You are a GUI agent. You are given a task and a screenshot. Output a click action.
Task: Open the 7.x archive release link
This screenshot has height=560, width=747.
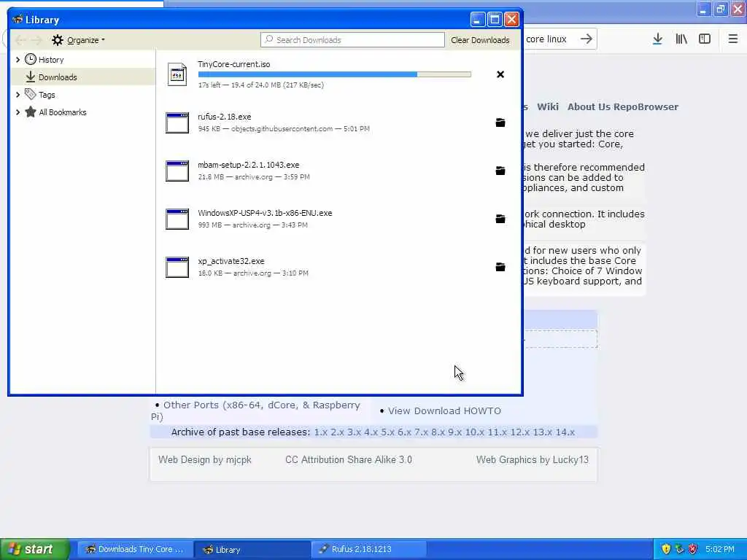pos(421,432)
